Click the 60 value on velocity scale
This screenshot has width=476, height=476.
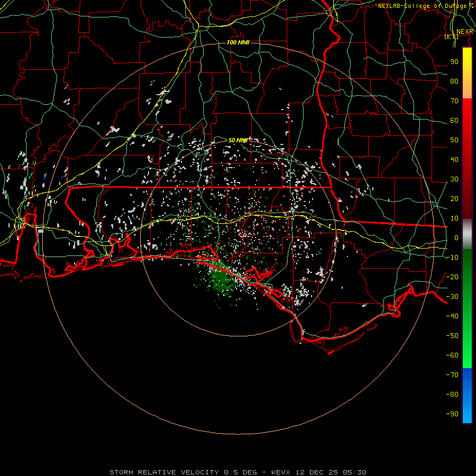pos(454,121)
